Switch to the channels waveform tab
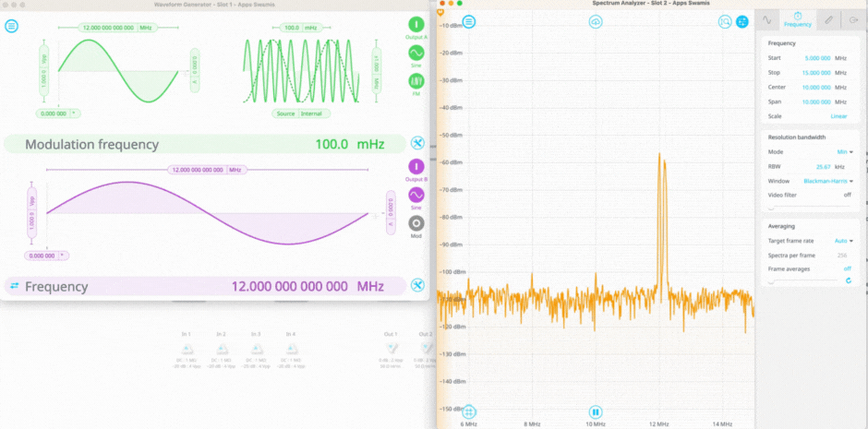This screenshot has width=868, height=429. point(766,19)
